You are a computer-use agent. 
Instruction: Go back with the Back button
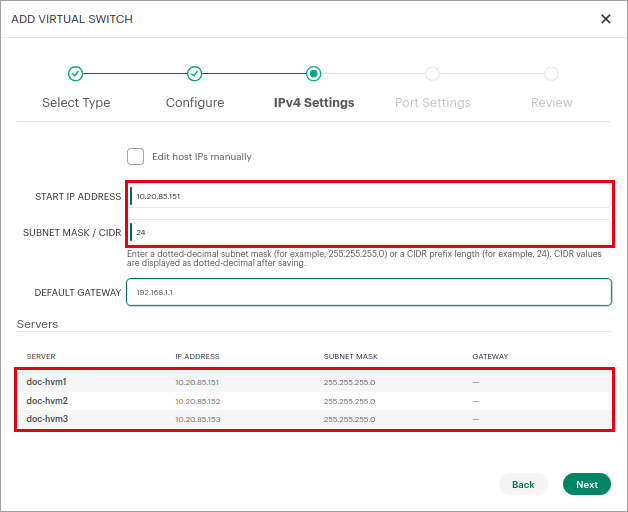pos(523,484)
